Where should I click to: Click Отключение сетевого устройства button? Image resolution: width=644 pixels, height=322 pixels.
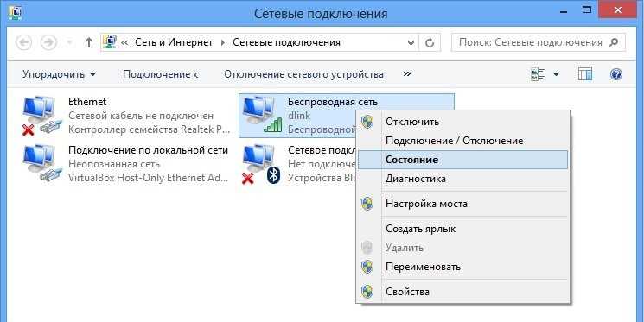(303, 74)
